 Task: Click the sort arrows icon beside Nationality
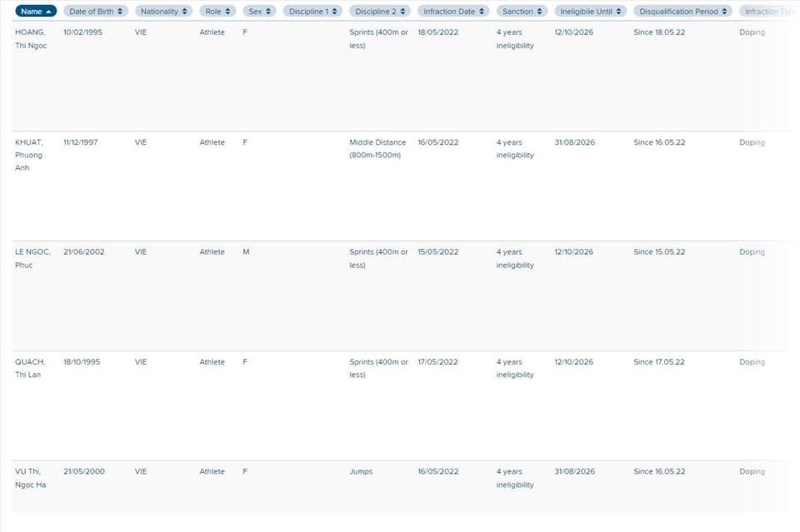tap(185, 12)
